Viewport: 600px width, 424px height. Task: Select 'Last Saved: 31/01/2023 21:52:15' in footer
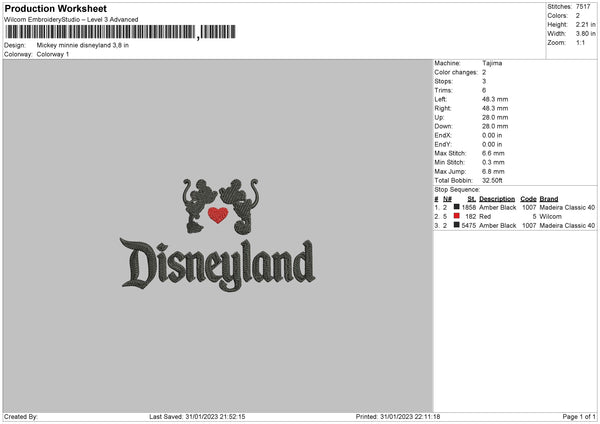[x=197, y=417]
